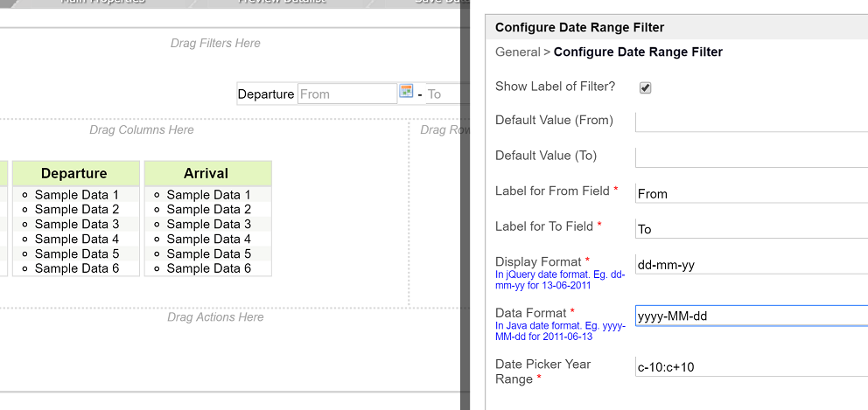The image size is (868, 410).
Task: Select the Departure column header
Action: [74, 173]
